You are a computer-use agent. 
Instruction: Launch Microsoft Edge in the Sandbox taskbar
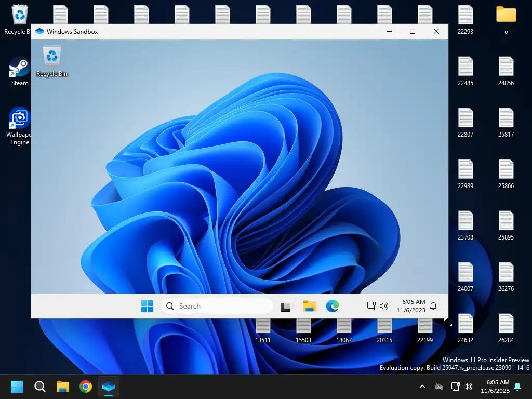point(332,306)
